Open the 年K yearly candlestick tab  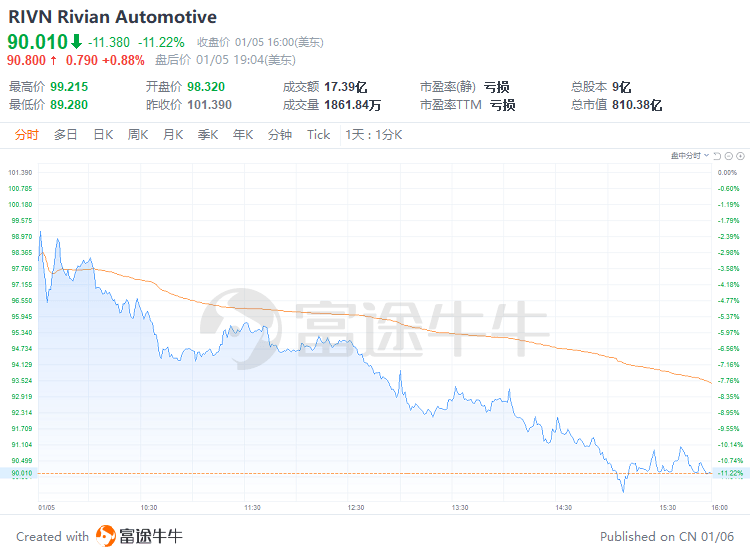click(x=243, y=135)
